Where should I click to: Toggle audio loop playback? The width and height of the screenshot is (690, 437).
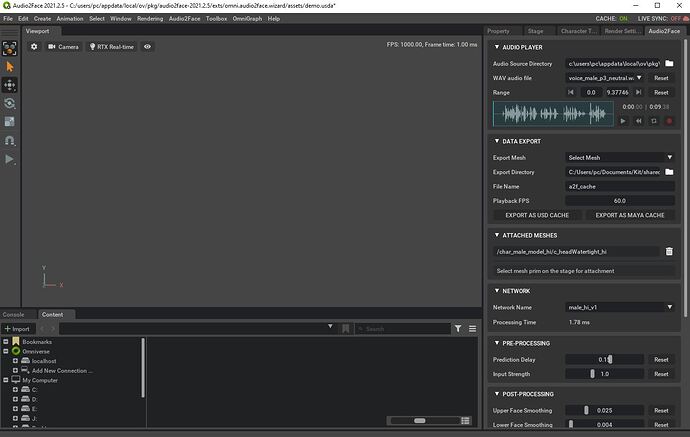654,121
